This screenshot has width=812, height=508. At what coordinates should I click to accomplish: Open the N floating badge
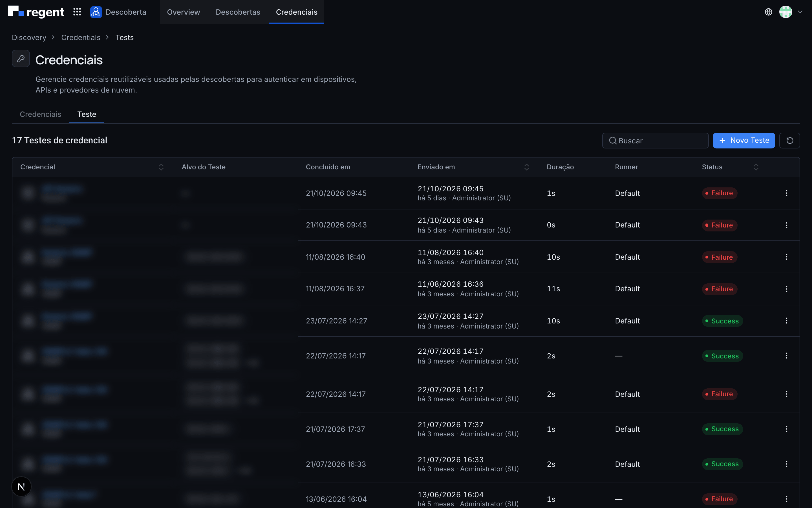click(x=21, y=487)
